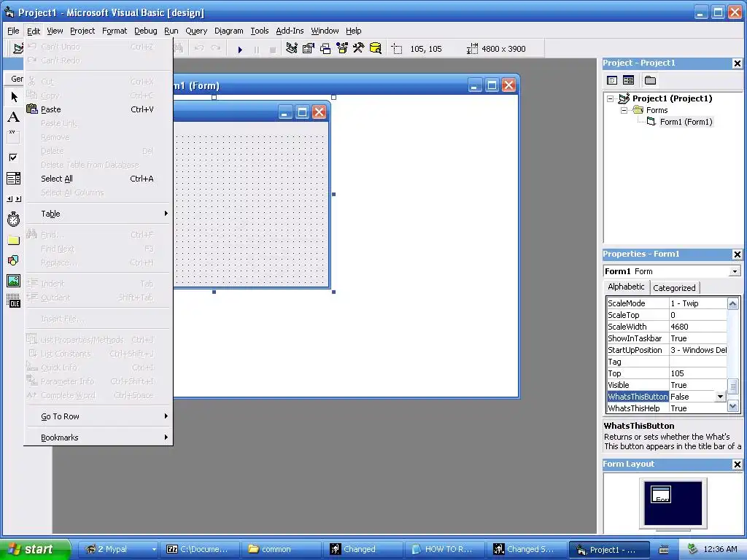Viewport: 747px width, 560px height.
Task: Click the End (stop) toolbar button
Action: pos(273,49)
